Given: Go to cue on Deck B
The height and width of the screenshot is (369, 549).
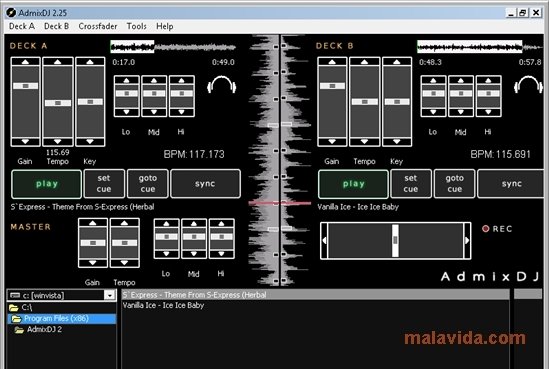Looking at the screenshot, I should 454,184.
